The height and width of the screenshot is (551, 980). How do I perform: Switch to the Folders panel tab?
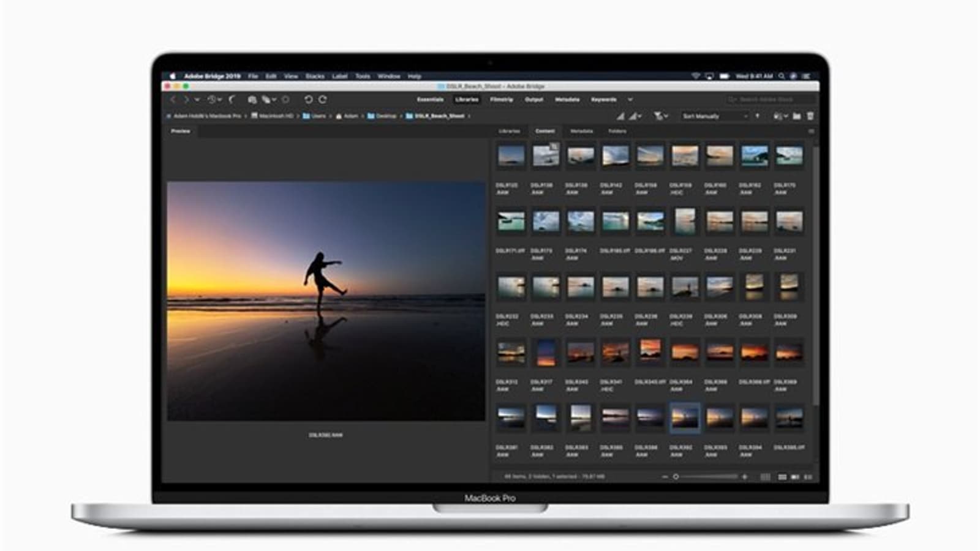tap(617, 131)
